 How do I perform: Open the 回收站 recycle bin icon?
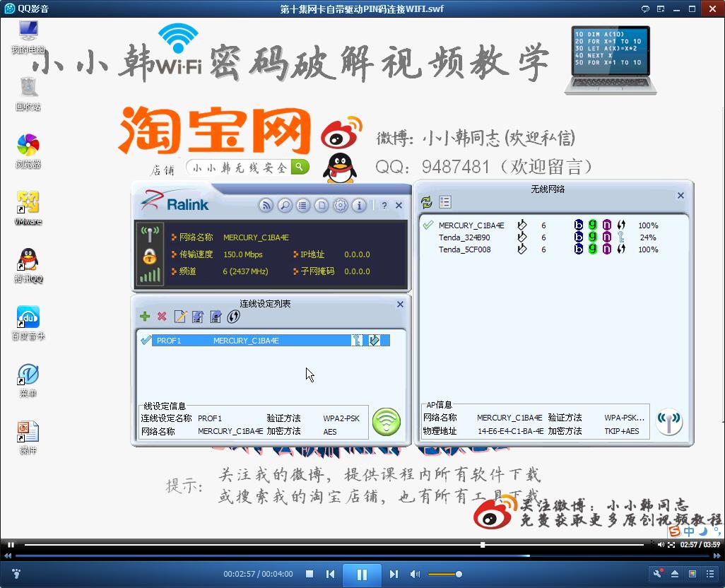(x=28, y=94)
